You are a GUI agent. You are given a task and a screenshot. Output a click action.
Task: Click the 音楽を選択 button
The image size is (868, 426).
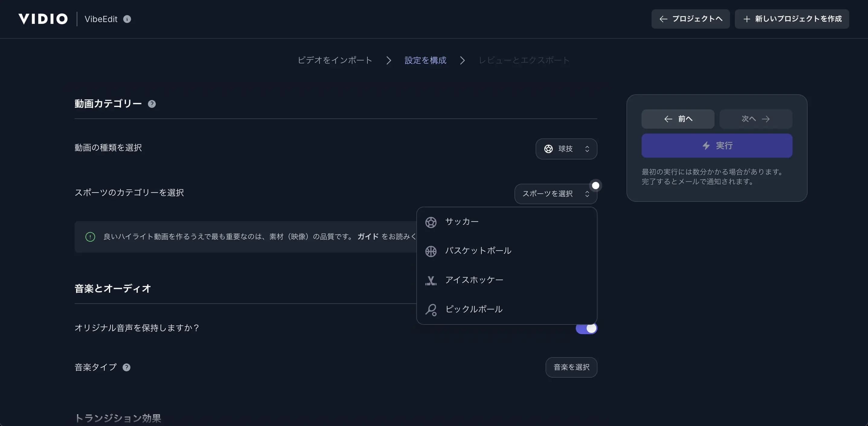571,367
